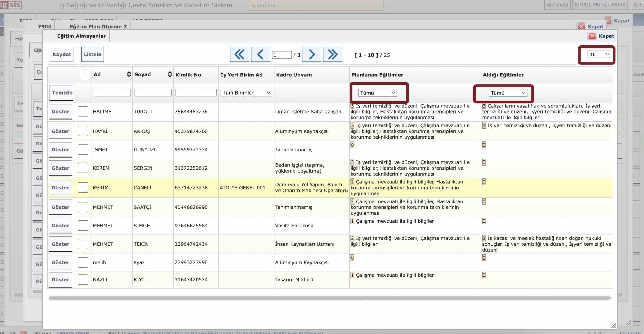Click the Kimlik No filter input field
Image resolution: width=644 pixels, height=334 pixels.
point(196,93)
